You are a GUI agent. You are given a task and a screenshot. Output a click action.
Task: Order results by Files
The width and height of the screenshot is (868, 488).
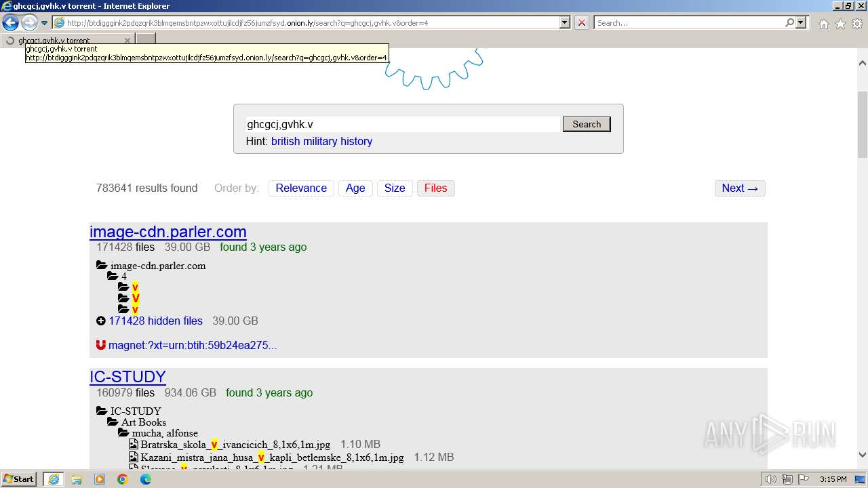[x=435, y=188]
